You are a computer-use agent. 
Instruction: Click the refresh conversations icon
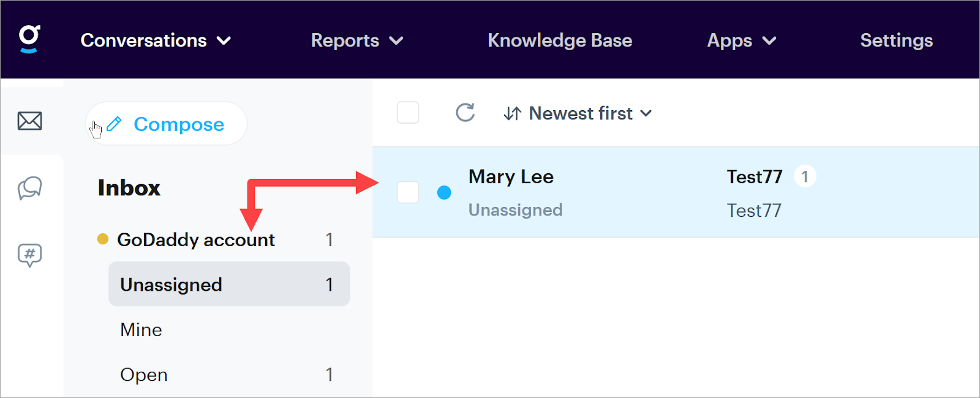(x=466, y=113)
